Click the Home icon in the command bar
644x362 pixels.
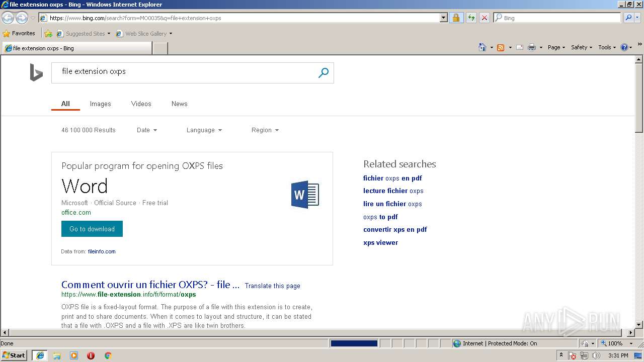coord(482,47)
